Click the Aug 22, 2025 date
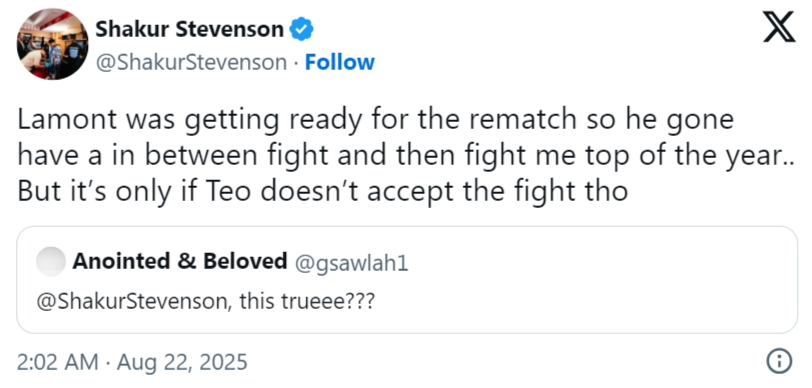 182,362
